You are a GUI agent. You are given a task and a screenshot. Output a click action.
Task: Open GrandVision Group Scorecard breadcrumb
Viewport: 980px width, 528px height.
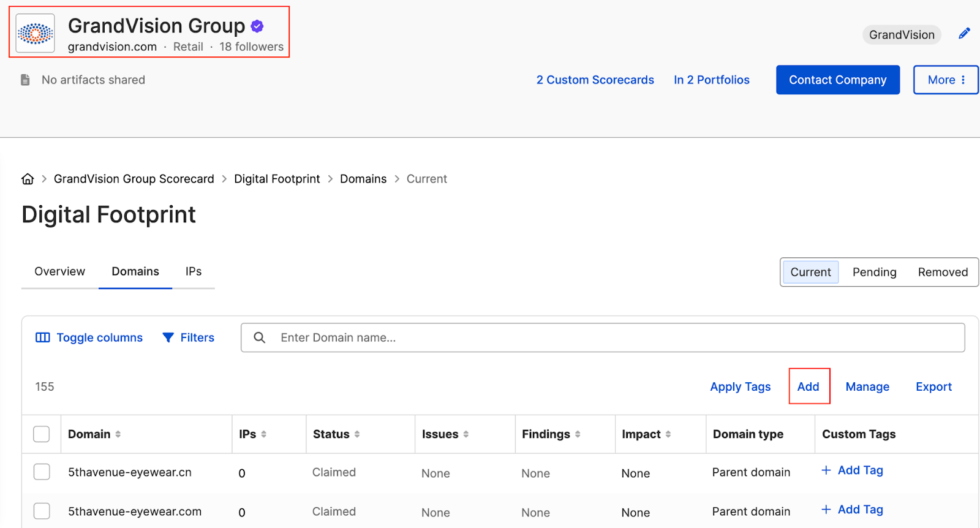pyautogui.click(x=134, y=179)
